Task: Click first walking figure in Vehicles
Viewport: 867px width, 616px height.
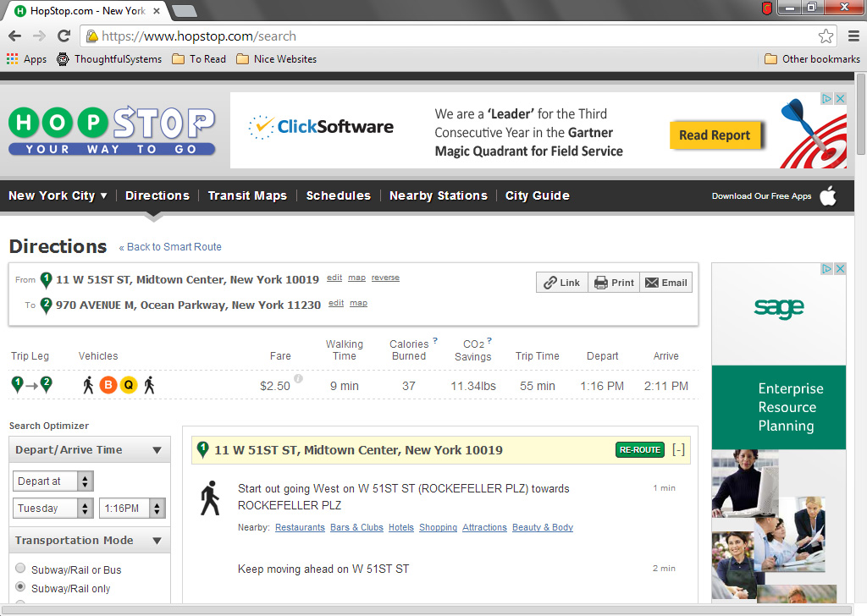Action: point(88,385)
